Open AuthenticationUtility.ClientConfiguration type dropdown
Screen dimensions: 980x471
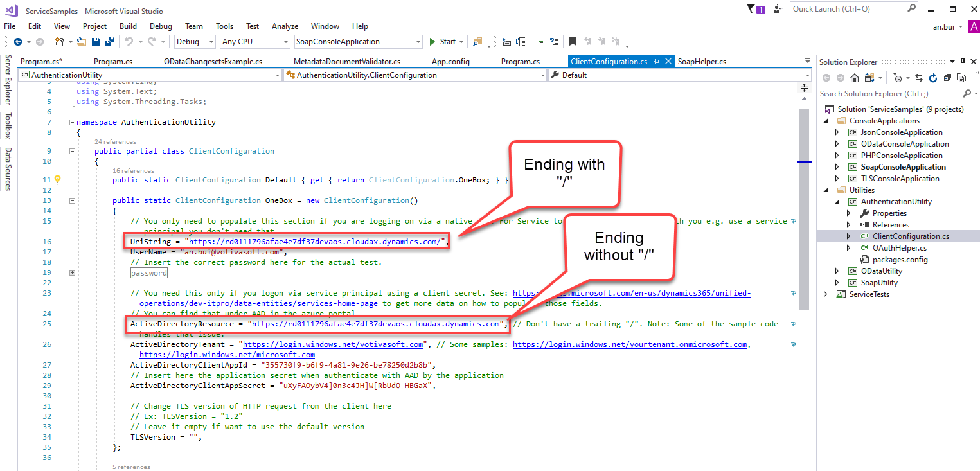point(414,75)
